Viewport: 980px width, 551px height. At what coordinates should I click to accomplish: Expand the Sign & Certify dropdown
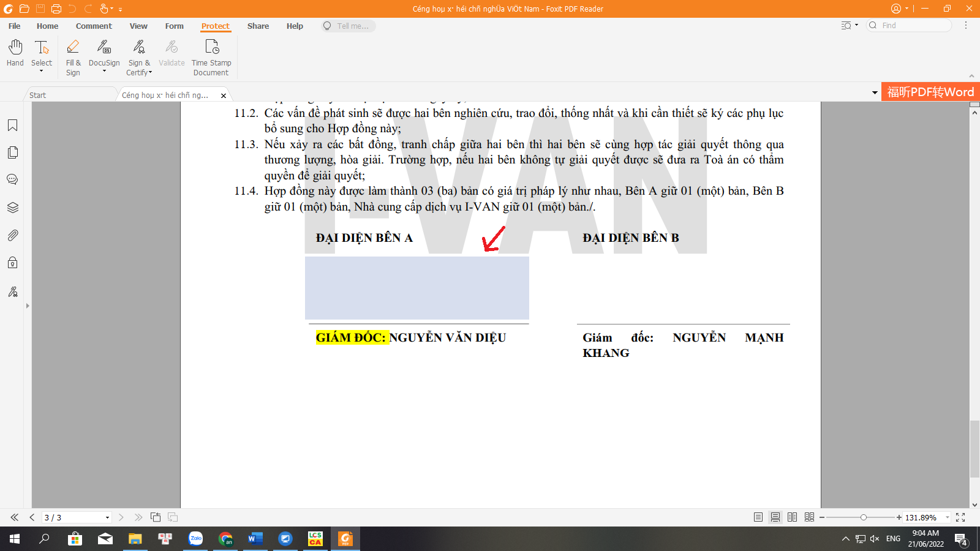coord(140,67)
